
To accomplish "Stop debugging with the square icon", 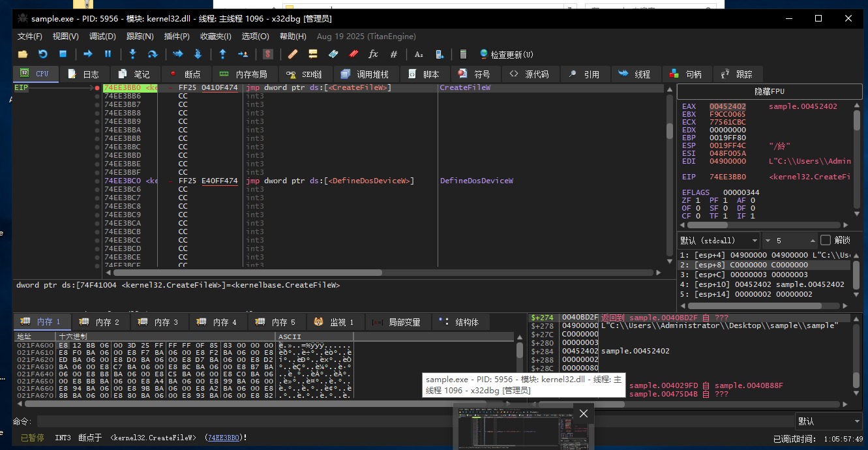I will click(63, 54).
